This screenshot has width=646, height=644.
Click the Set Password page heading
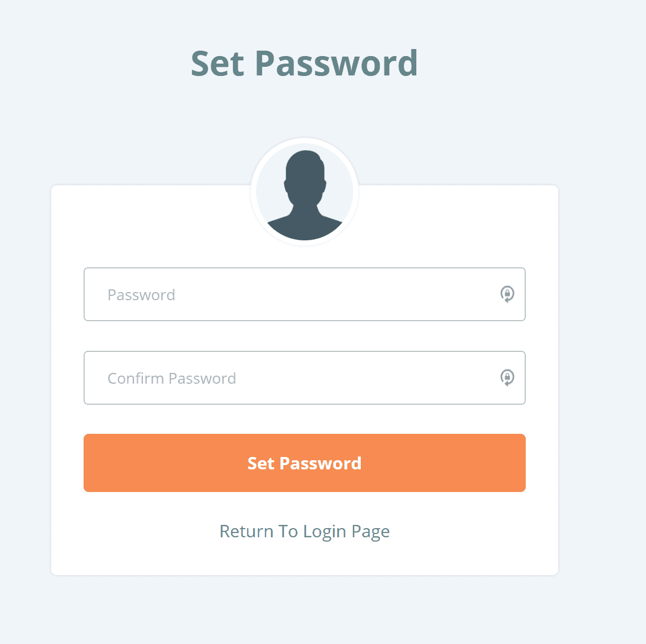pyautogui.click(x=305, y=64)
